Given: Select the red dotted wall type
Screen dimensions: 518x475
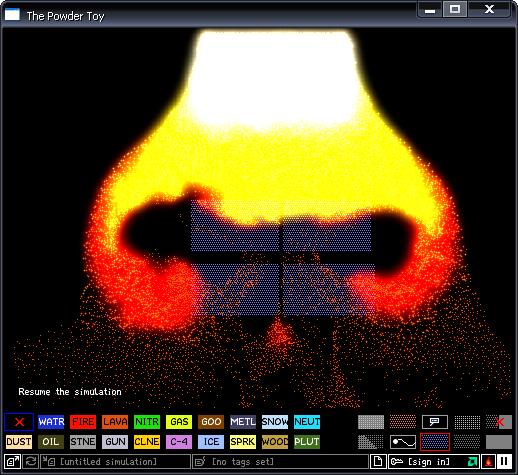Looking at the screenshot, I should click(403, 422).
